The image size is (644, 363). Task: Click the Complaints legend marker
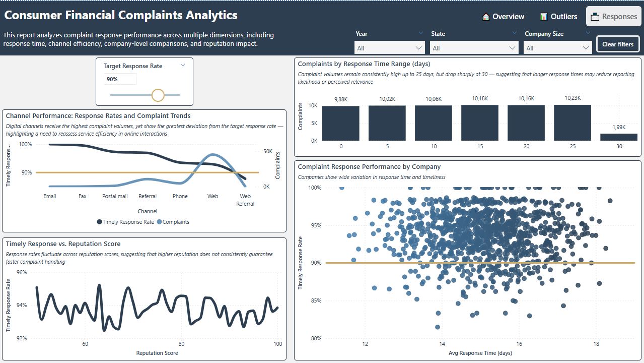(160, 222)
